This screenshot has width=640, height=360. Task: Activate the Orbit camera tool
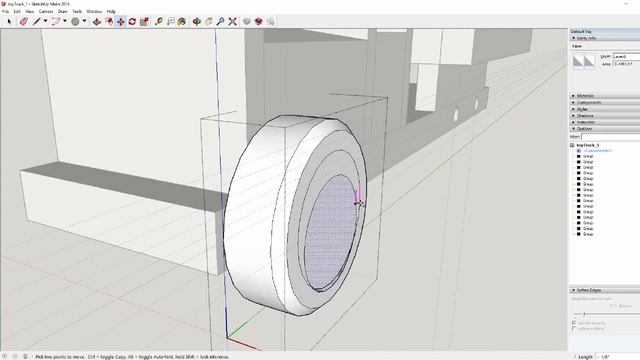(x=197, y=22)
